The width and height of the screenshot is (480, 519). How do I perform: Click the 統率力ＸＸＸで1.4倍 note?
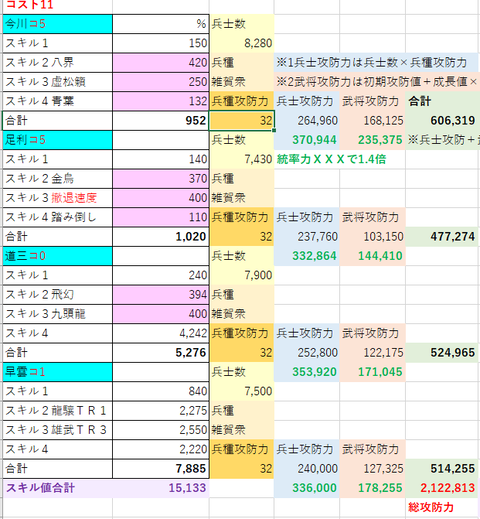click(x=331, y=159)
